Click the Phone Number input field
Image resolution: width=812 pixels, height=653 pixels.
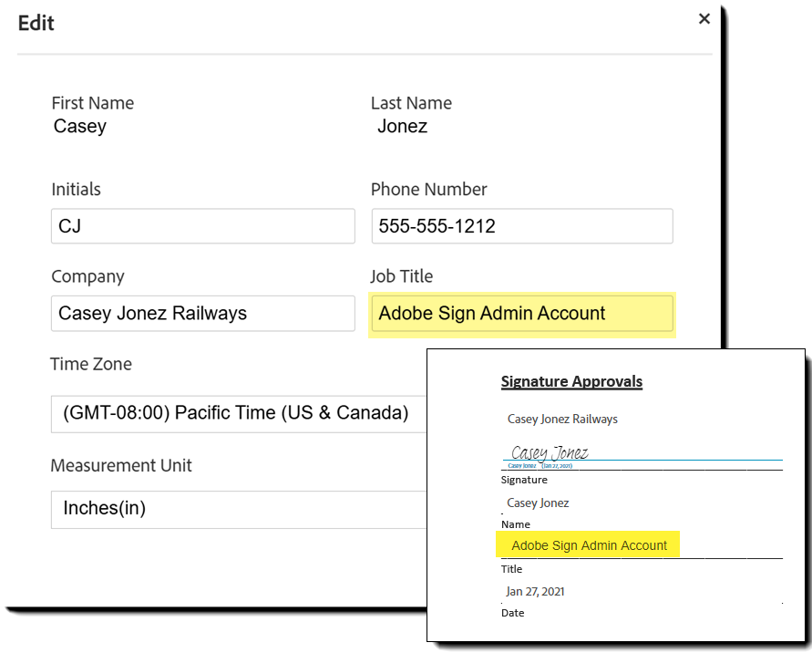pos(521,226)
